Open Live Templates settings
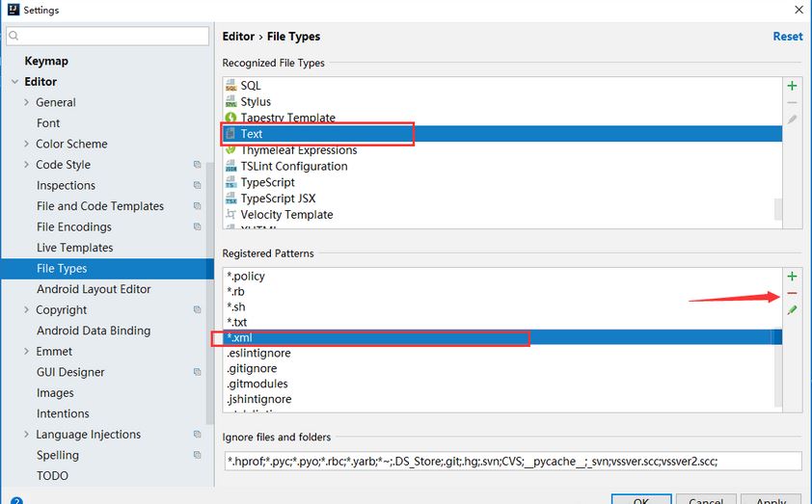The width and height of the screenshot is (812, 504). point(74,248)
